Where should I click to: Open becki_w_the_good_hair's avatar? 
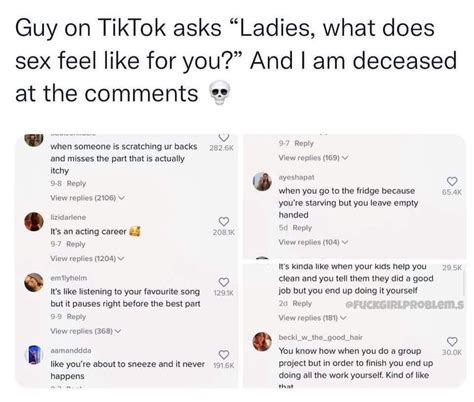click(x=262, y=342)
